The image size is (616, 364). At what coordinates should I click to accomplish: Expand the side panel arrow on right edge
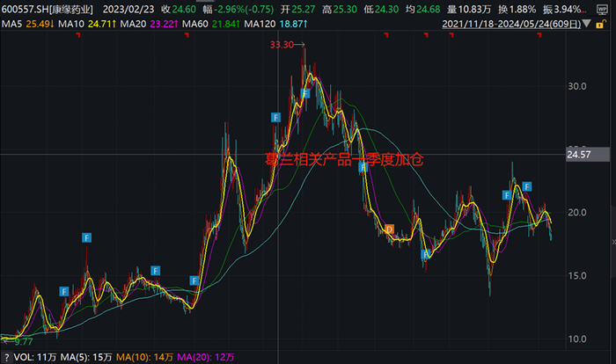click(613, 242)
